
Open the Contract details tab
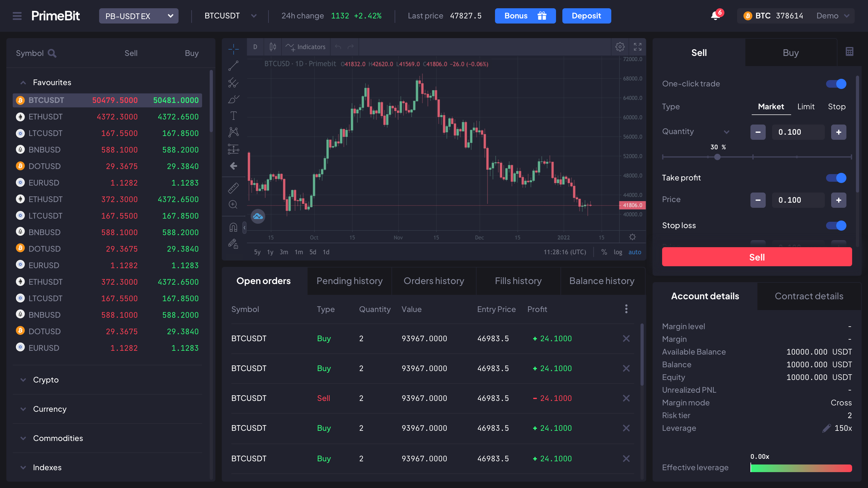809,296
